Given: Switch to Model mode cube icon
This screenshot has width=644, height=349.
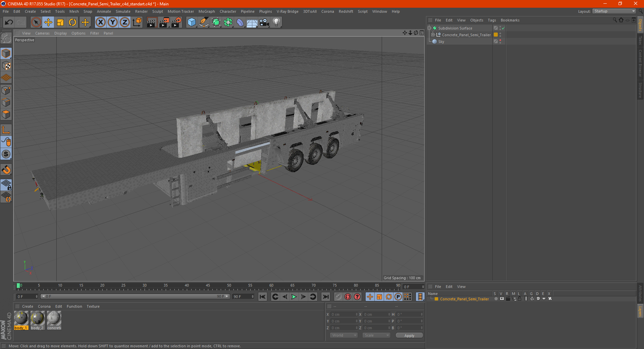Looking at the screenshot, I should (x=6, y=53).
